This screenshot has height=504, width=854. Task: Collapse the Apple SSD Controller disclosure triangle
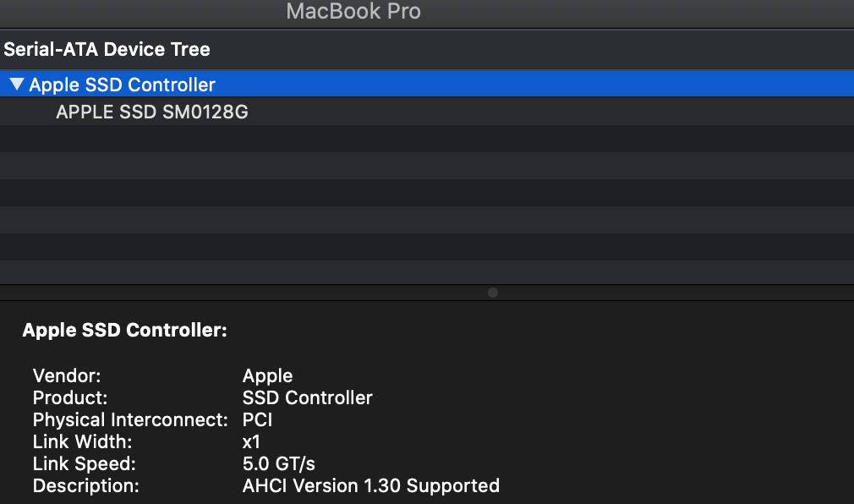click(17, 84)
